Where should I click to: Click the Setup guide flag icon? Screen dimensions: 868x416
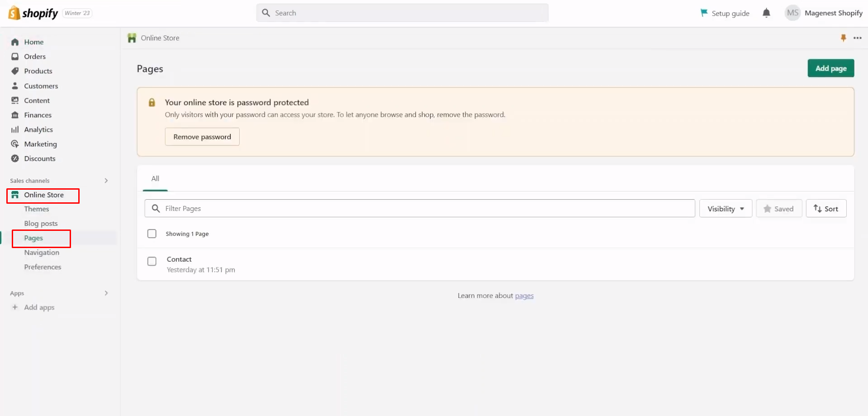coord(704,13)
